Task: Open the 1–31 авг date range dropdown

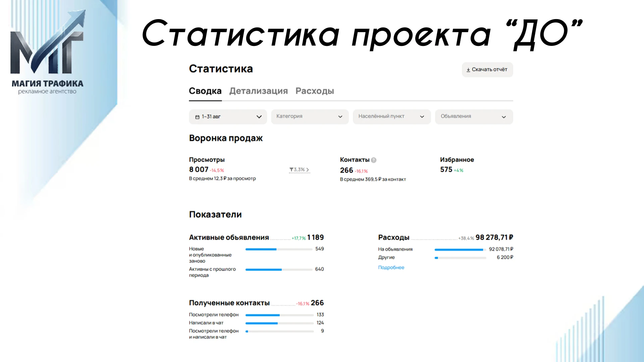Action: tap(228, 117)
